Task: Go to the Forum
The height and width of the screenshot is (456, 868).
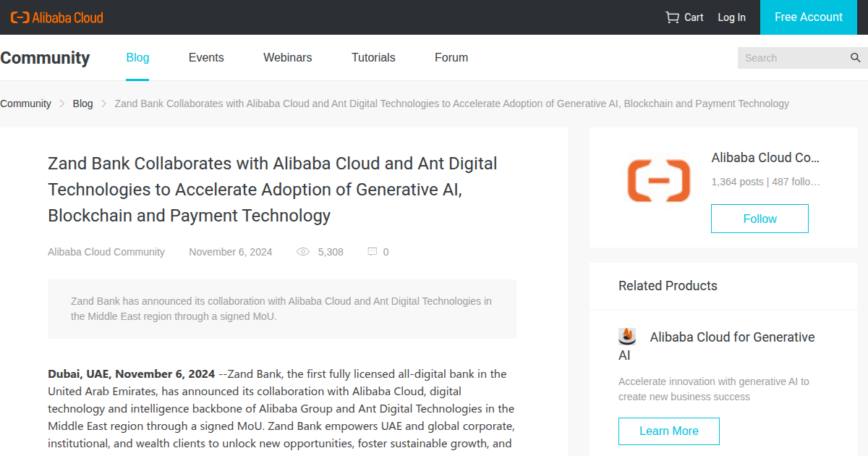Action: [x=451, y=57]
